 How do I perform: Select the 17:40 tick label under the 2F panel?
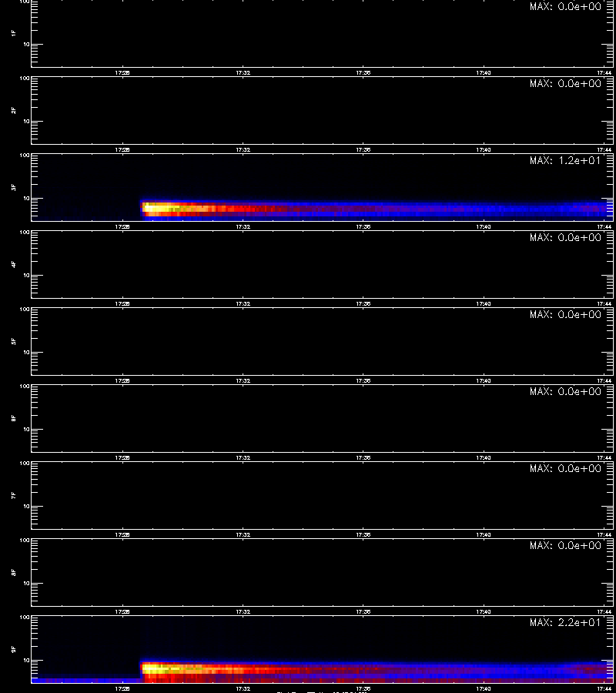(484, 150)
